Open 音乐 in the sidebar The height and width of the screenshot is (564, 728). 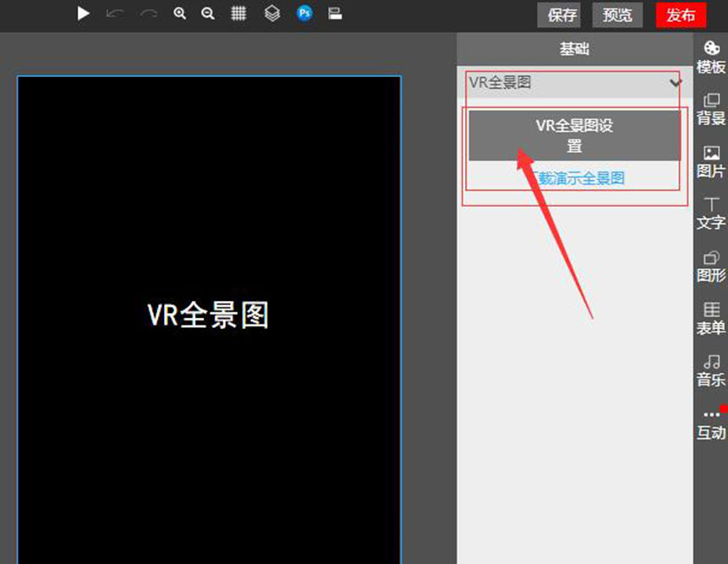click(x=711, y=371)
